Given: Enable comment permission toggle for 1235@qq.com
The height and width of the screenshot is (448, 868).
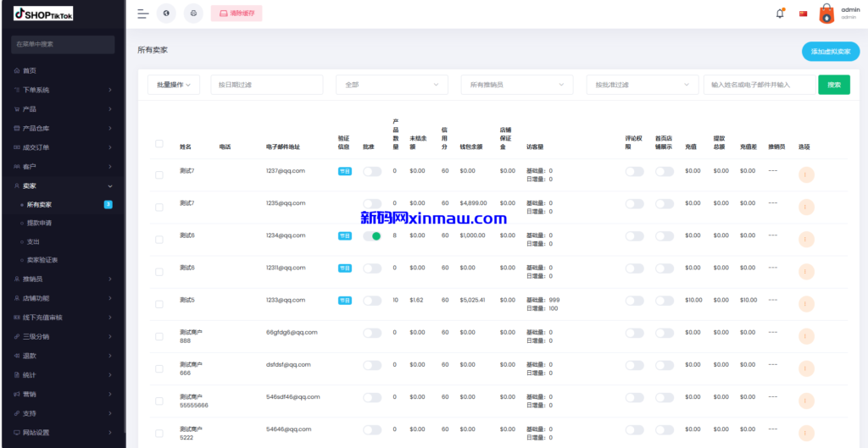Looking at the screenshot, I should click(x=634, y=204).
